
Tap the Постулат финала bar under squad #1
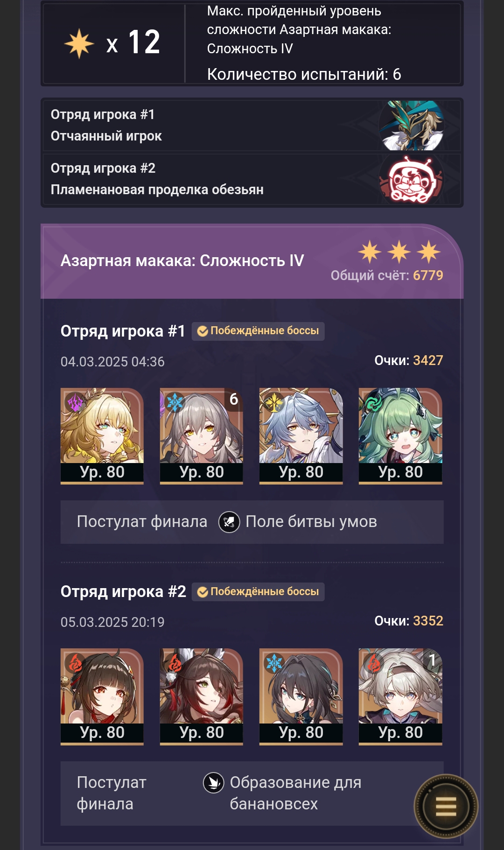[x=252, y=522]
